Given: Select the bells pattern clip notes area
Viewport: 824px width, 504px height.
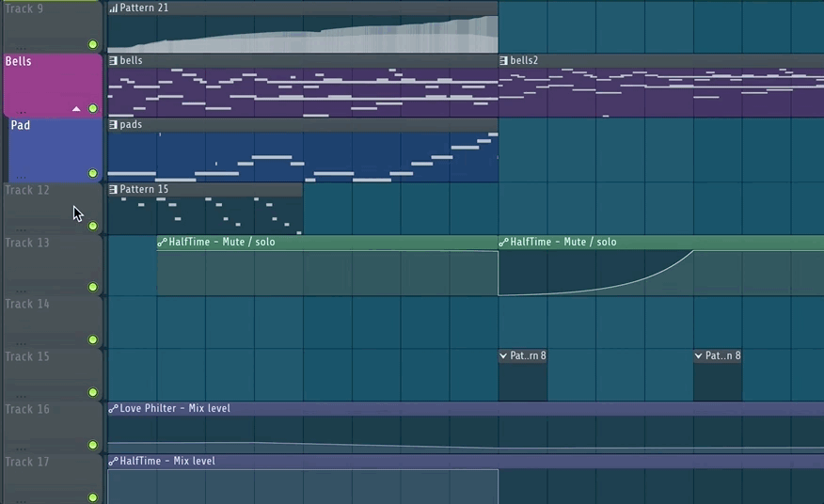Looking at the screenshot, I should point(303,92).
